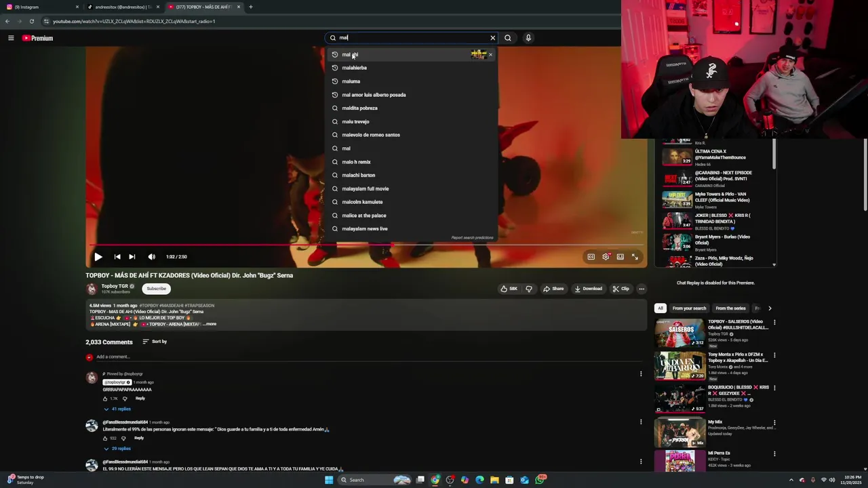Pick 'malo h remix' suggestion
This screenshot has width=868, height=488.
(412, 162)
